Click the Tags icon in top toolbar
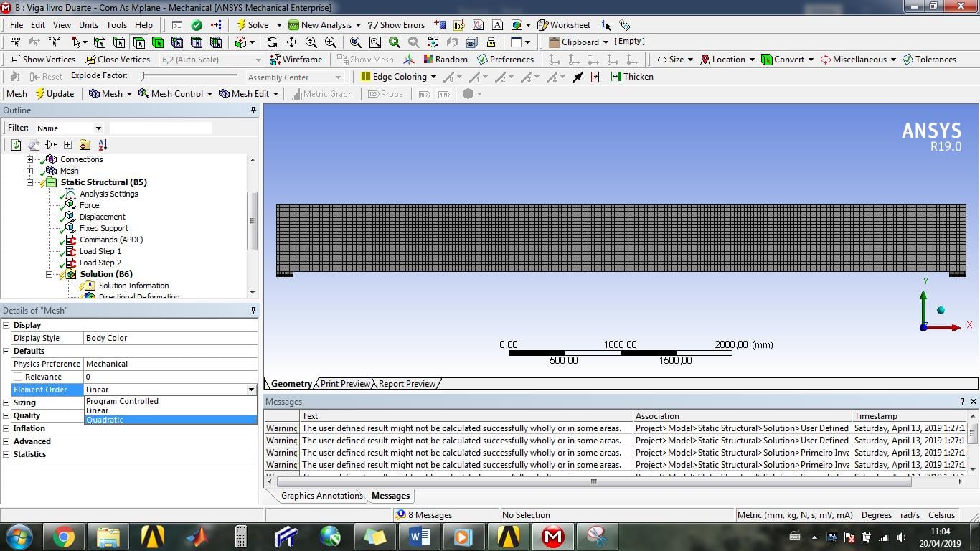 pos(625,25)
